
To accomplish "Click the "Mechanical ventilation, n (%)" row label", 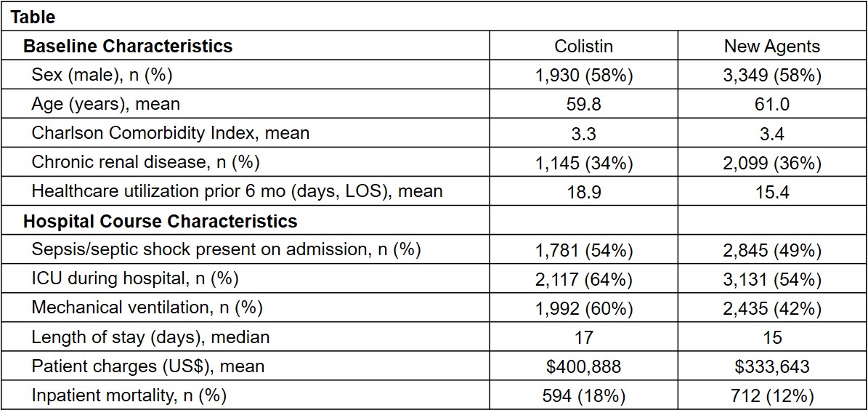I will click(x=147, y=308).
